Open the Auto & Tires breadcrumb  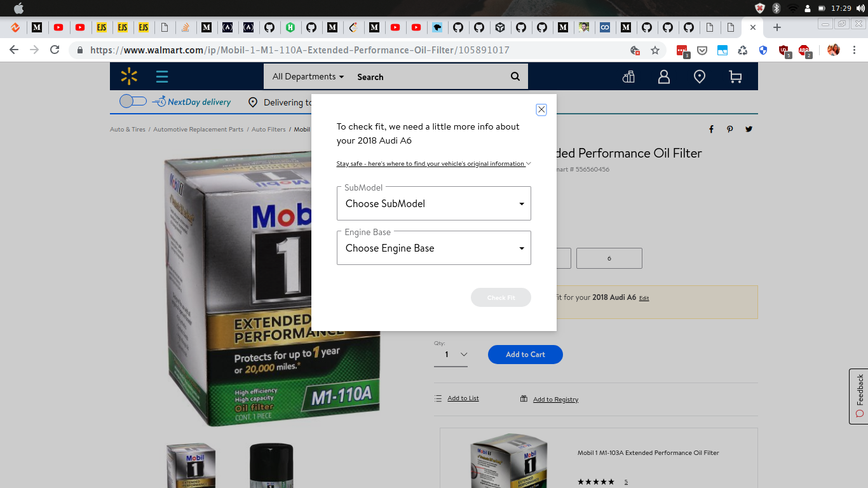point(128,129)
